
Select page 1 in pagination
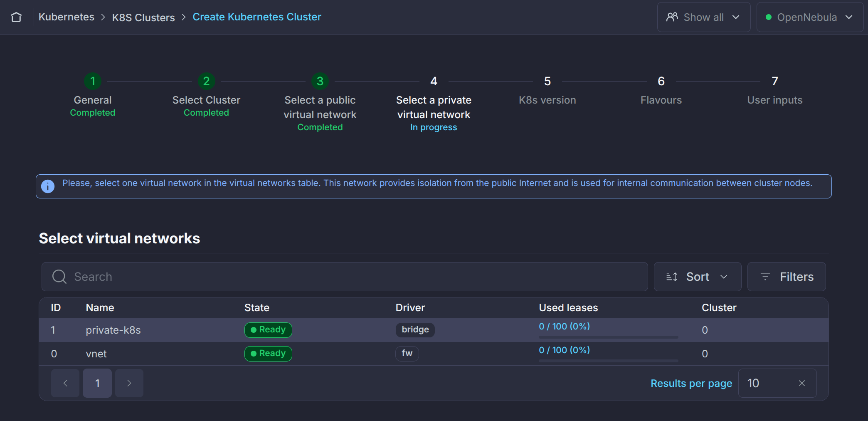tap(97, 383)
